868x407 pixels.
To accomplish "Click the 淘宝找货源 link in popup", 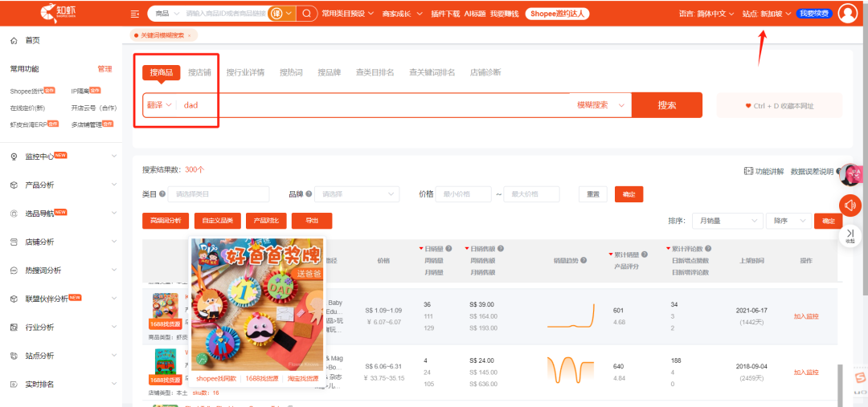I will (303, 379).
